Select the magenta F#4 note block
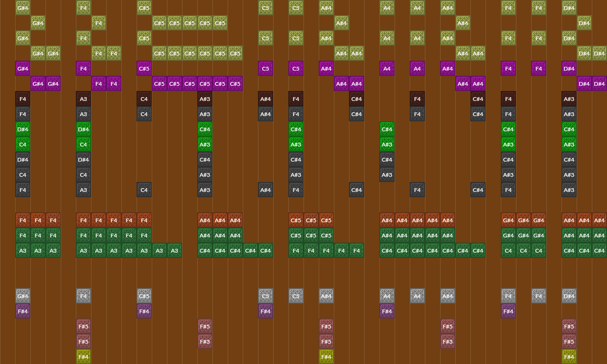The image size is (607, 364). point(23,311)
